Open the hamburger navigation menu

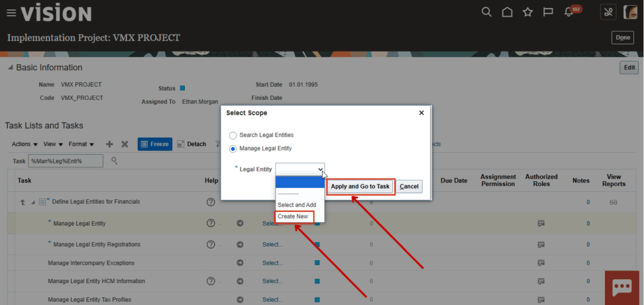point(11,13)
